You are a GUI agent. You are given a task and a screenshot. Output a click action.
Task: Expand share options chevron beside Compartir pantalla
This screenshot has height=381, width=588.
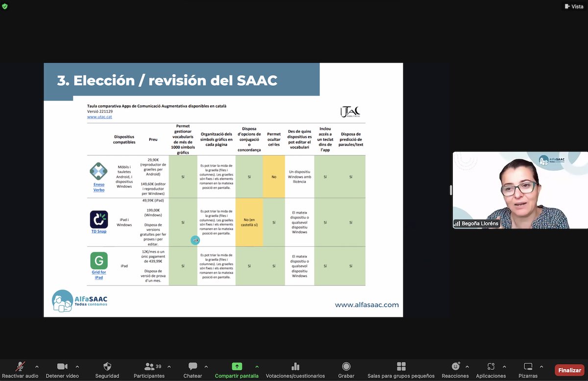pos(257,367)
